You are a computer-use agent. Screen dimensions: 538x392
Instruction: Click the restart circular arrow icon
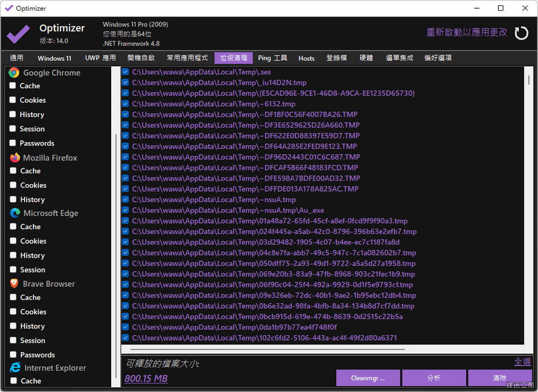pyautogui.click(x=521, y=33)
